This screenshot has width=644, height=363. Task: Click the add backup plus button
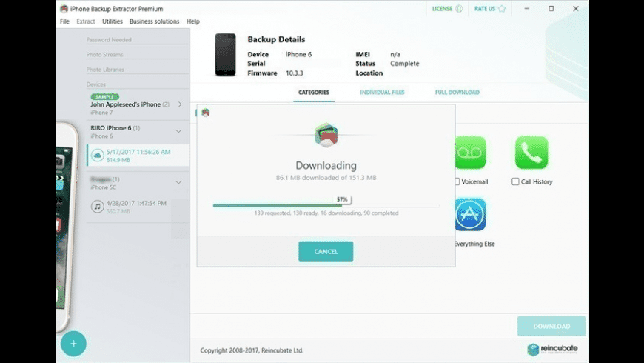point(73,343)
